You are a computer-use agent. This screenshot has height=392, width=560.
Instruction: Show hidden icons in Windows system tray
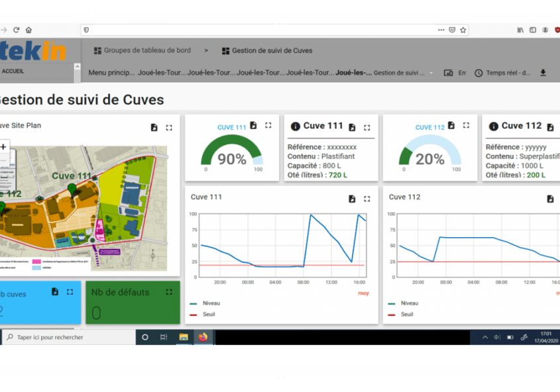[x=484, y=337]
